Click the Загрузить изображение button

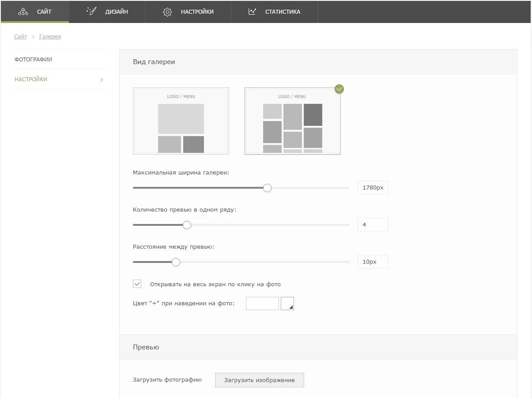point(260,380)
